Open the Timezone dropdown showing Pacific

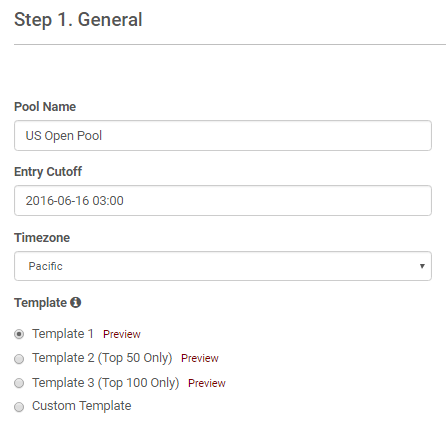click(x=223, y=266)
